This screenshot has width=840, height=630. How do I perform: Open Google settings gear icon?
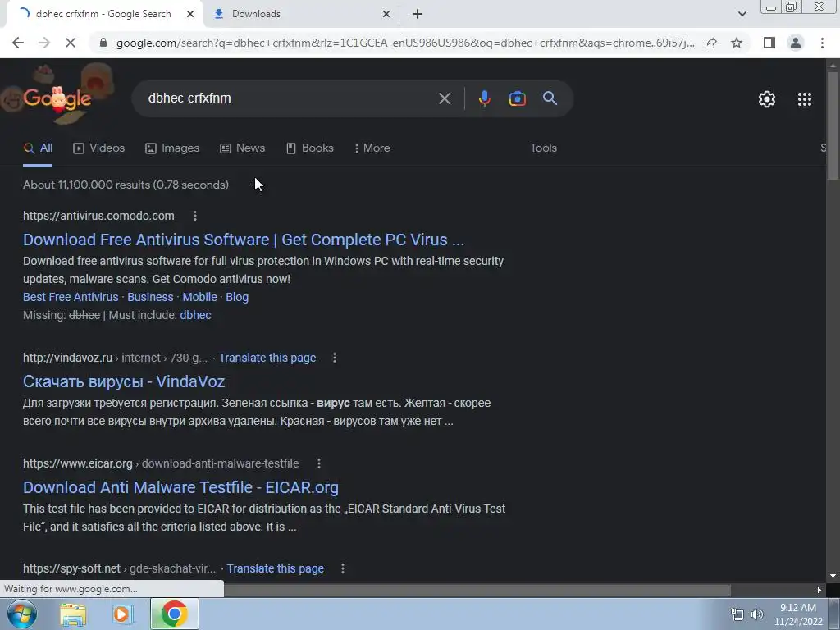(767, 99)
